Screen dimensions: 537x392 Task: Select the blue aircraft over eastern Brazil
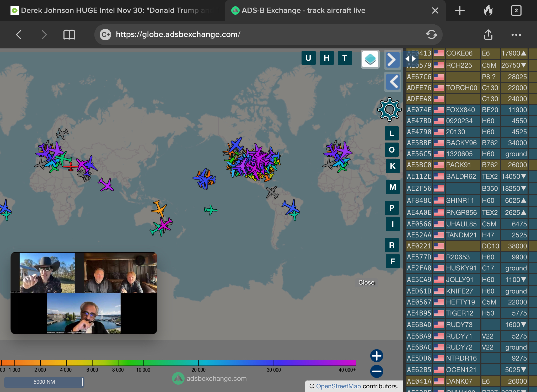tap(291, 207)
